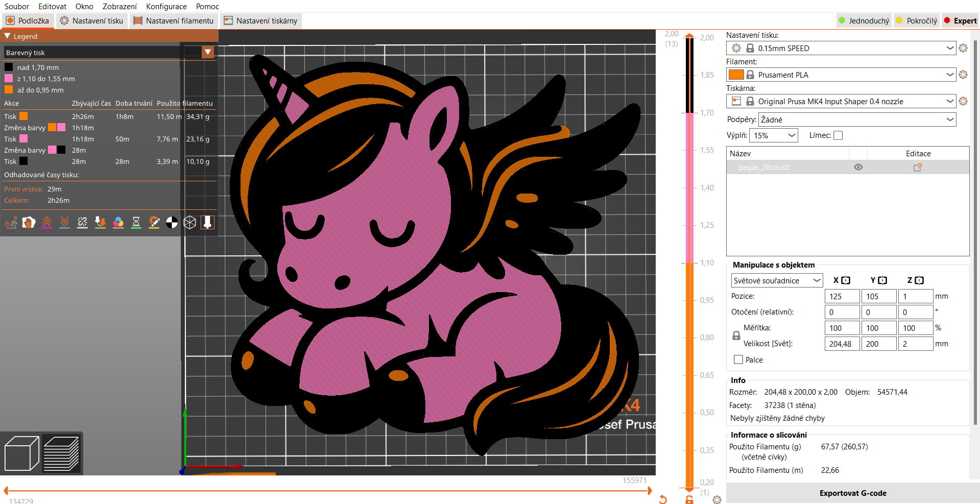Open the Výplň 15% infill dropdown
The image size is (980, 504).
point(774,135)
